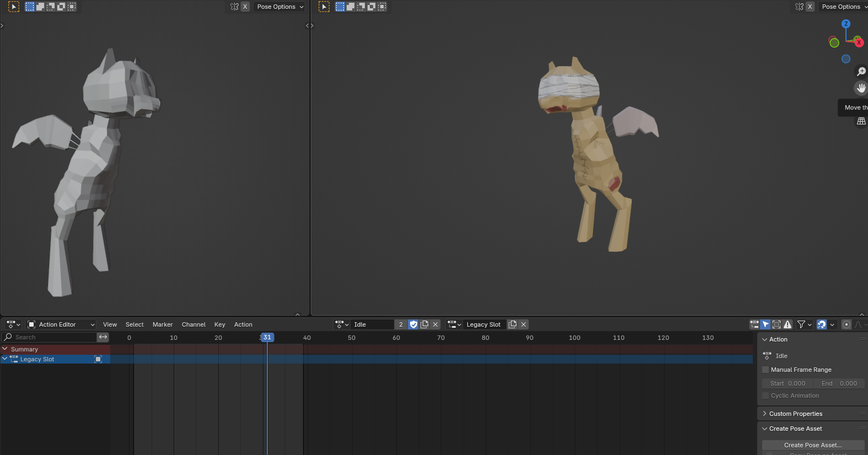Image resolution: width=868 pixels, height=455 pixels.
Task: Open the Channel menu
Action: (193, 324)
